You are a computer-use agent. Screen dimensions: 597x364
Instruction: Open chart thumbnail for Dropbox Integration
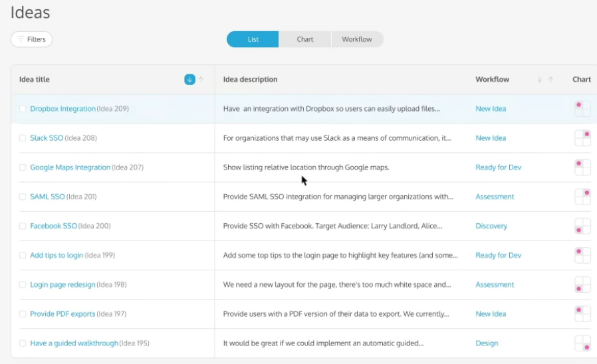[582, 109]
